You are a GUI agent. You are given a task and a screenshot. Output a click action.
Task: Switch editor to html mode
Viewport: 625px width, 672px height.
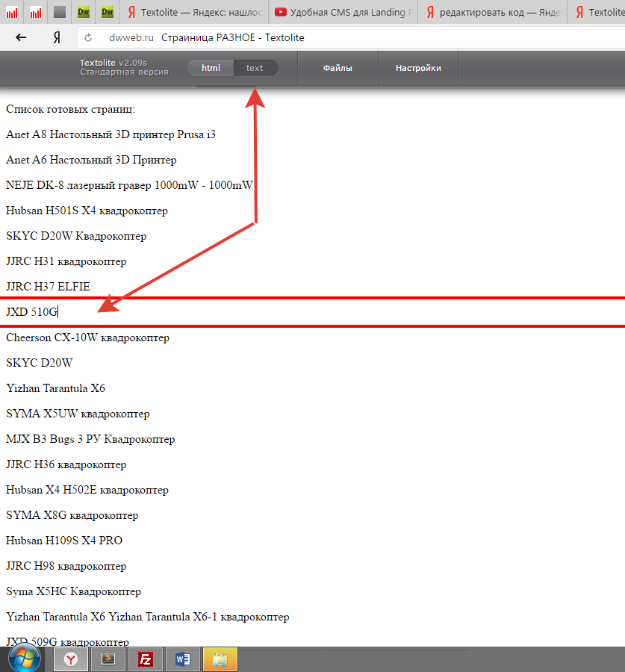(211, 68)
